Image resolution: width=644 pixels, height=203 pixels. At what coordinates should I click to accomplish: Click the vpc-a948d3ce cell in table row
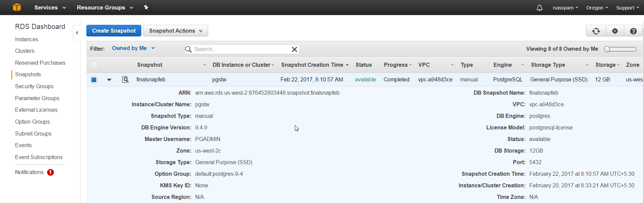tap(435, 80)
